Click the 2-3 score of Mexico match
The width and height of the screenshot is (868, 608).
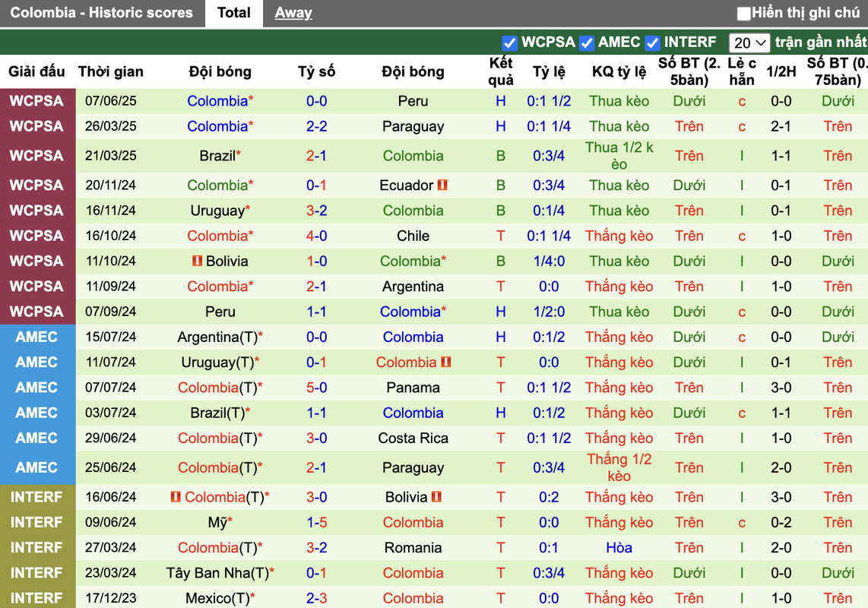tap(317, 599)
